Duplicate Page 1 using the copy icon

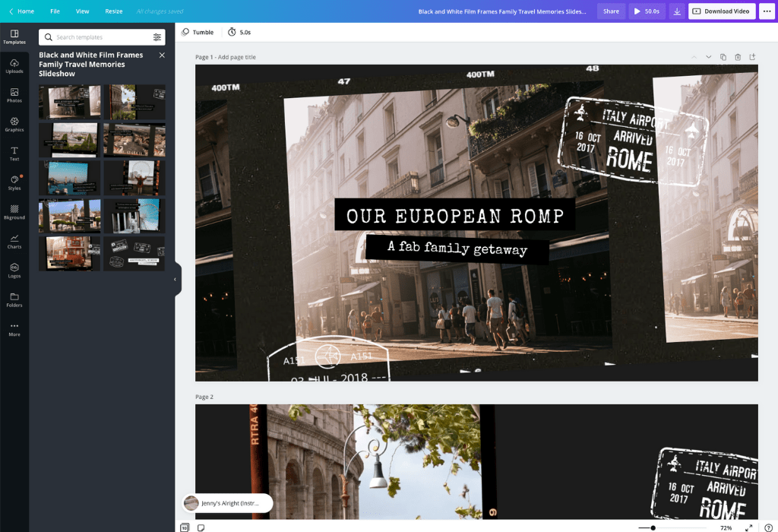[724, 56]
